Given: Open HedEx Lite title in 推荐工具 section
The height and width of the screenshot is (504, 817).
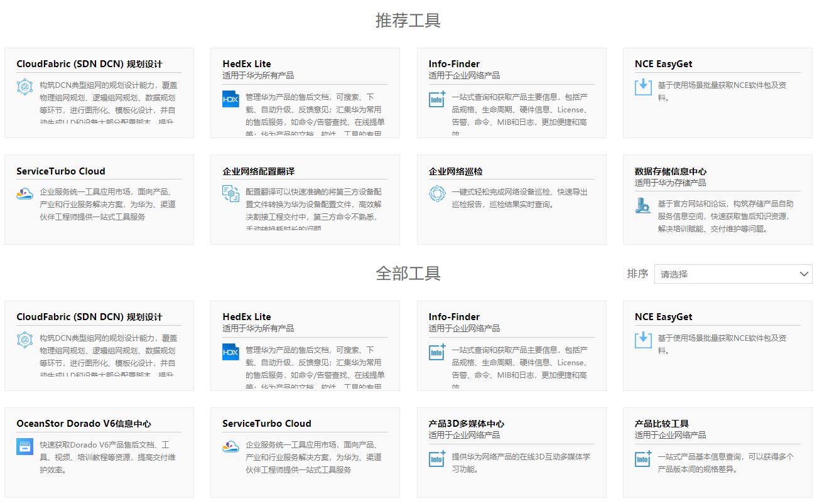Looking at the screenshot, I should pos(247,64).
